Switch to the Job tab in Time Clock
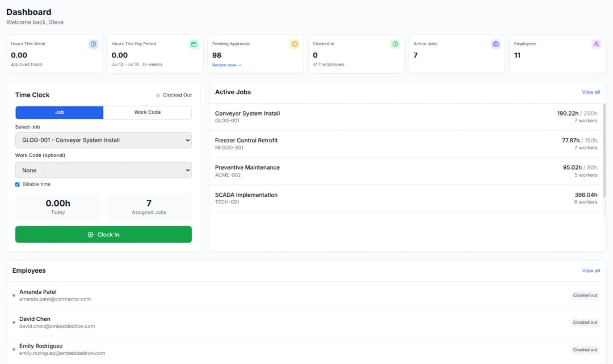Screen dimensions: 613x364 60,112
